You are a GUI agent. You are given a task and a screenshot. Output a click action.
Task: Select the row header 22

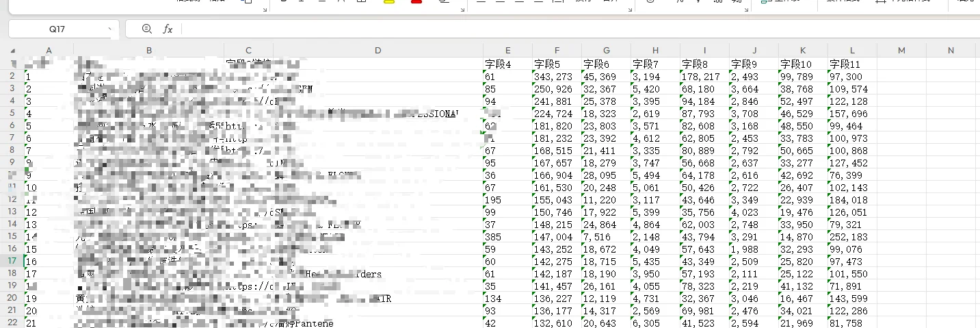12,323
